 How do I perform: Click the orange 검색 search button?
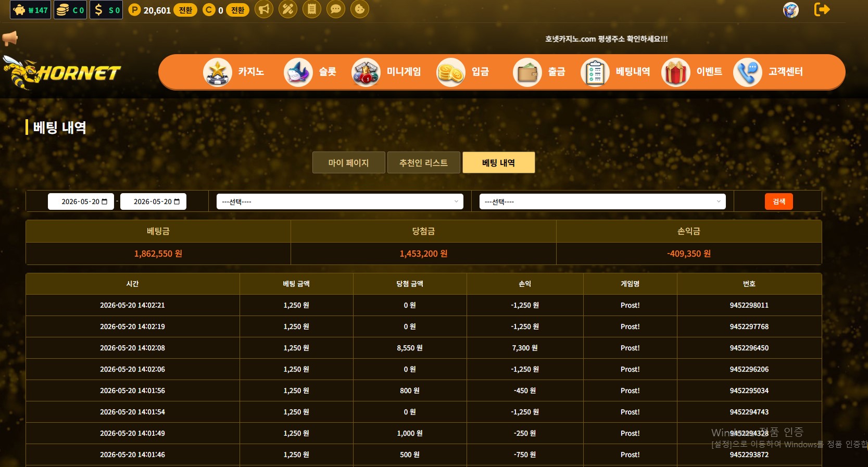[x=779, y=201]
